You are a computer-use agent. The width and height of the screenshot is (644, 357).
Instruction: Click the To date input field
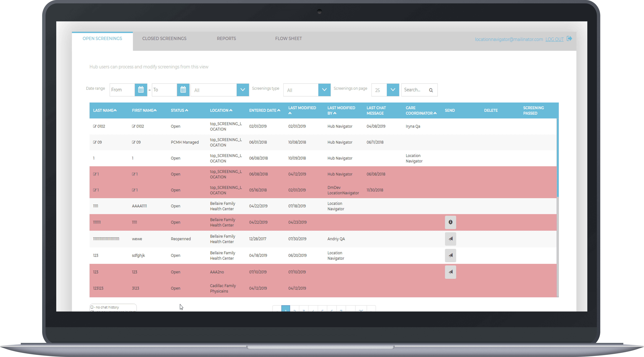point(164,90)
